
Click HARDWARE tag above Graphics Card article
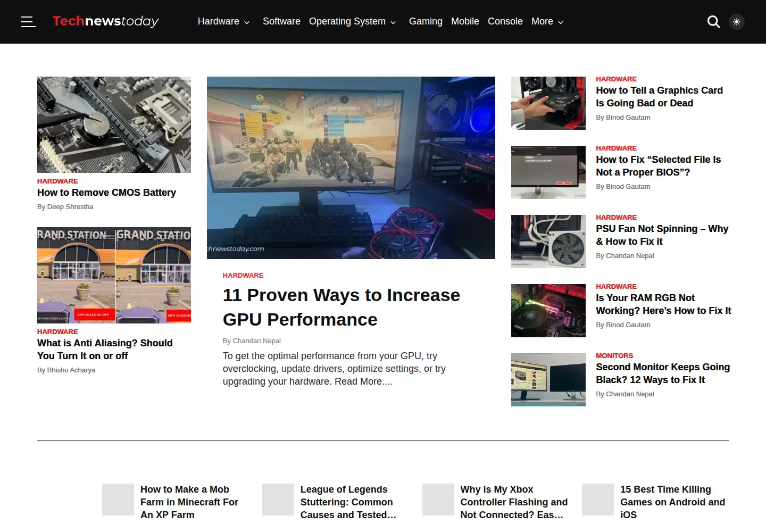(x=616, y=79)
